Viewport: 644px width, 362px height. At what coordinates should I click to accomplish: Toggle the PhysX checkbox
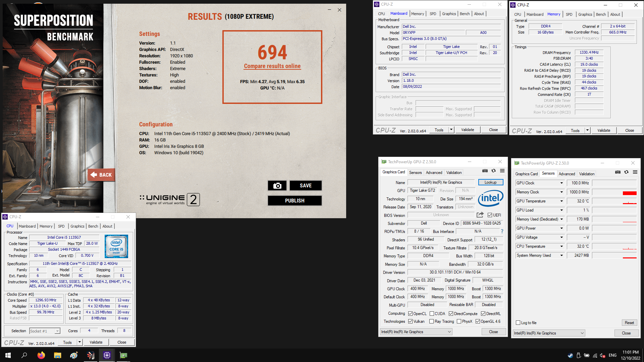pyautogui.click(x=459, y=321)
